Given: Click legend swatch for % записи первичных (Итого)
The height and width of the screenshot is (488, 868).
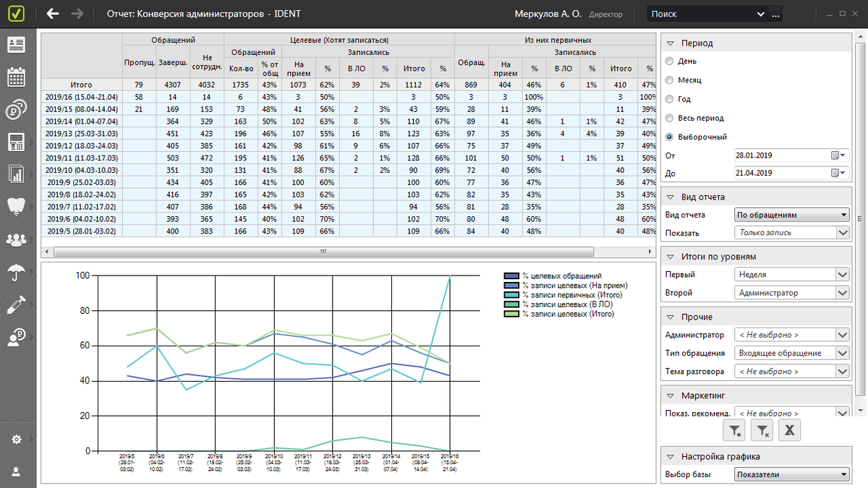Looking at the screenshot, I should pyautogui.click(x=511, y=295).
